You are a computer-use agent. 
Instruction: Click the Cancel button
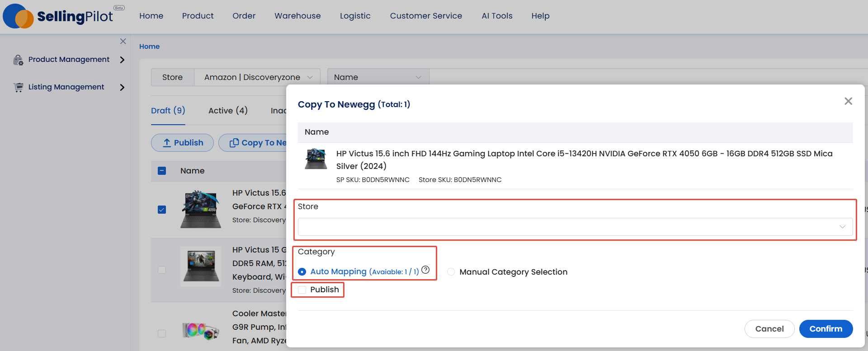click(769, 329)
